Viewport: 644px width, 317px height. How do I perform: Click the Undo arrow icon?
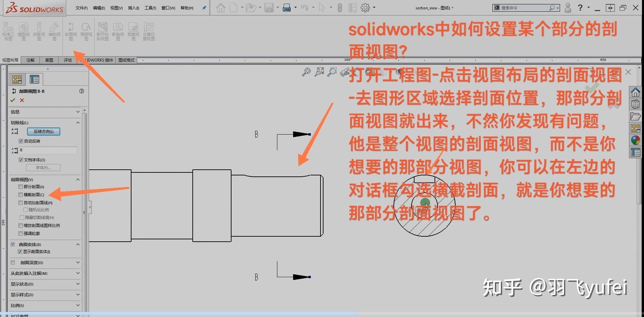coord(304,7)
